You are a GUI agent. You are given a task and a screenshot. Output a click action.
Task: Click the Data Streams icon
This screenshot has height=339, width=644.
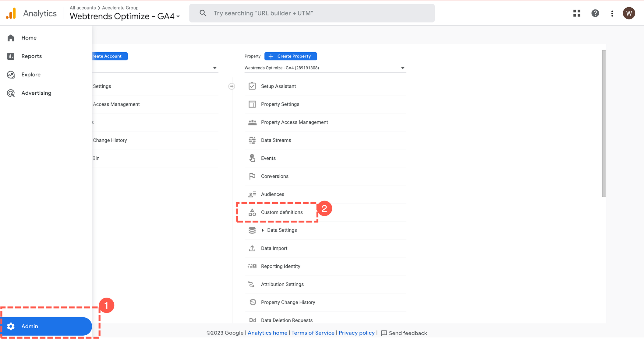click(252, 140)
